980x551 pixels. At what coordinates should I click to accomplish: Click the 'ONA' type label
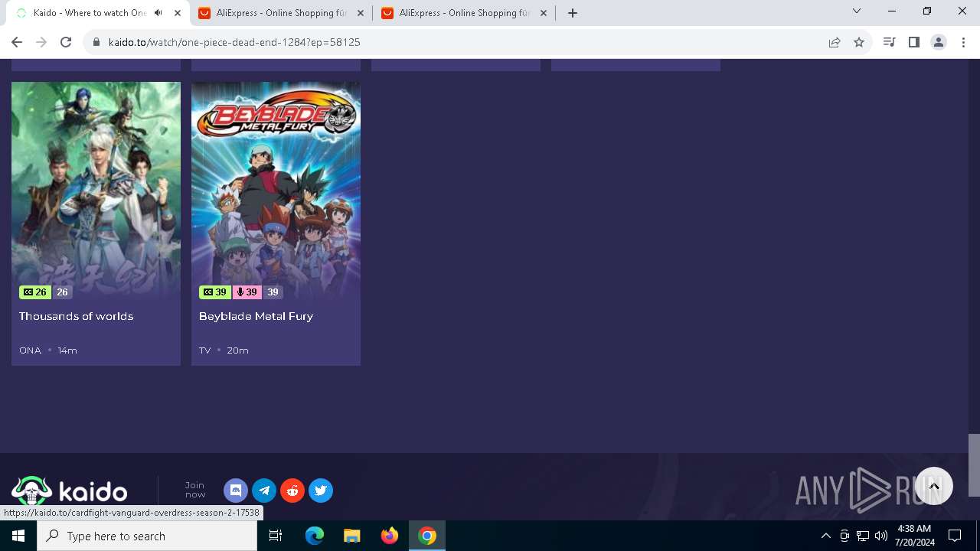pos(30,350)
